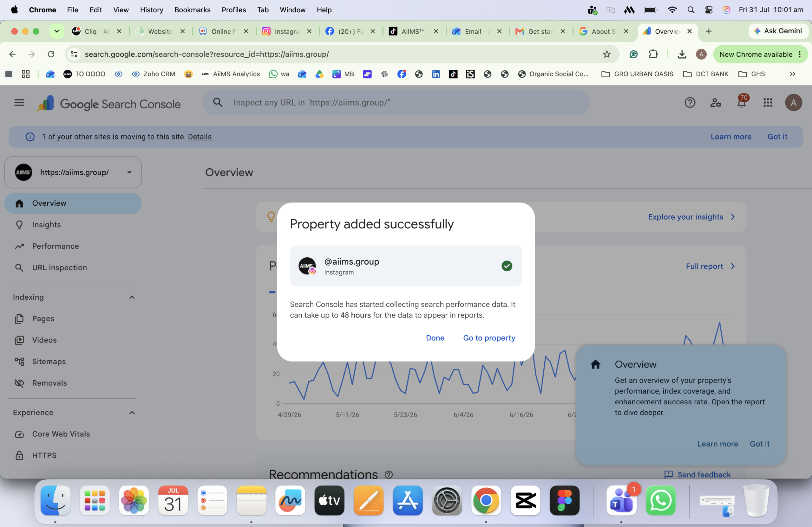This screenshot has width=812, height=527.
Task: Reload the page
Action: point(51,54)
